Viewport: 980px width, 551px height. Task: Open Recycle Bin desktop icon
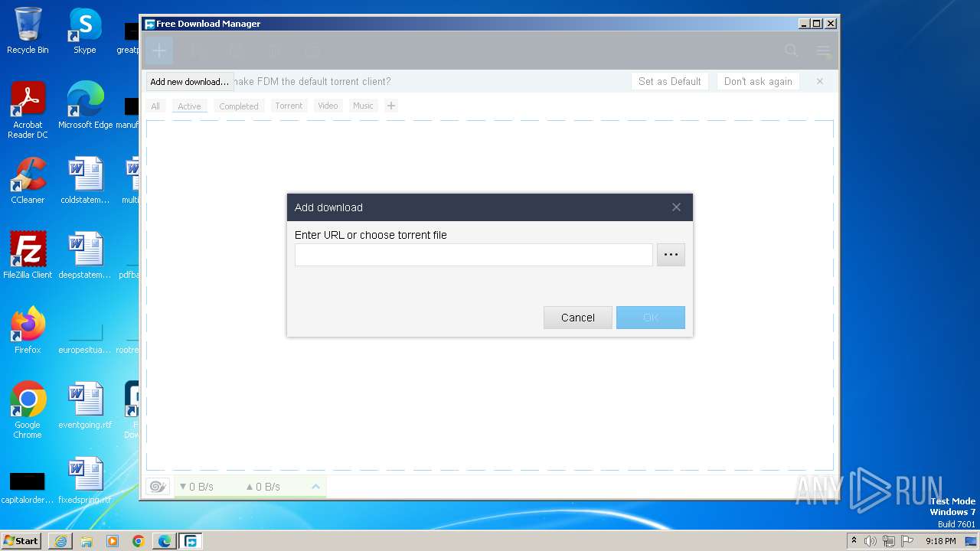[28, 31]
